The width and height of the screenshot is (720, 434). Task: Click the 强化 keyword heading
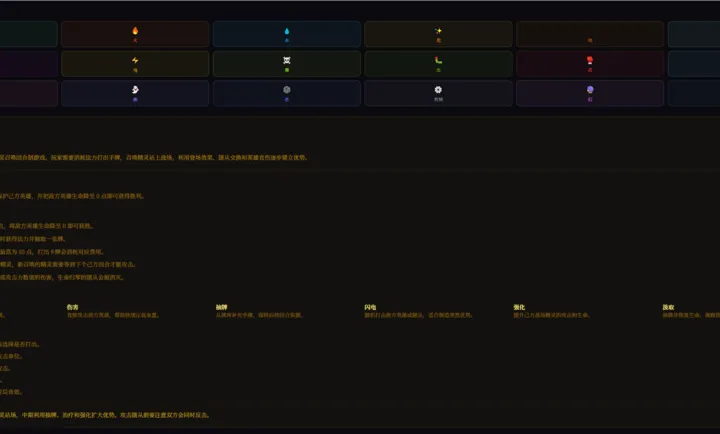click(x=519, y=307)
